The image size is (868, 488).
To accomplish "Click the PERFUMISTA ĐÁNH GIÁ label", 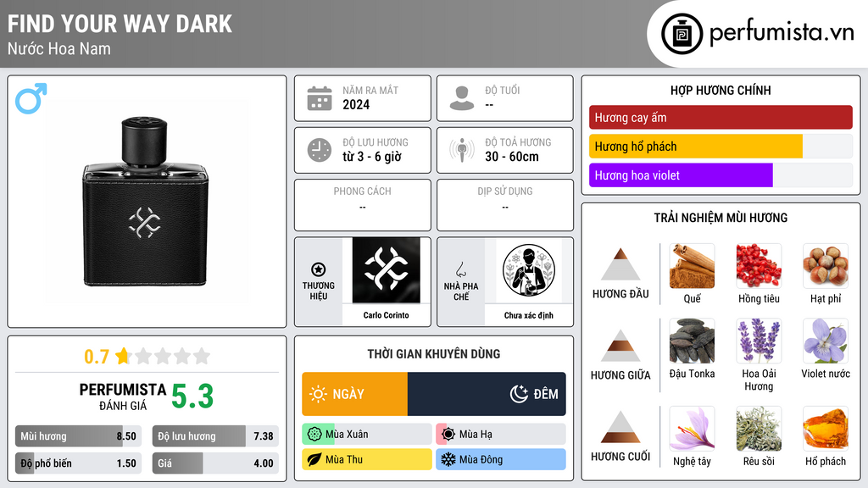I will coord(122,396).
